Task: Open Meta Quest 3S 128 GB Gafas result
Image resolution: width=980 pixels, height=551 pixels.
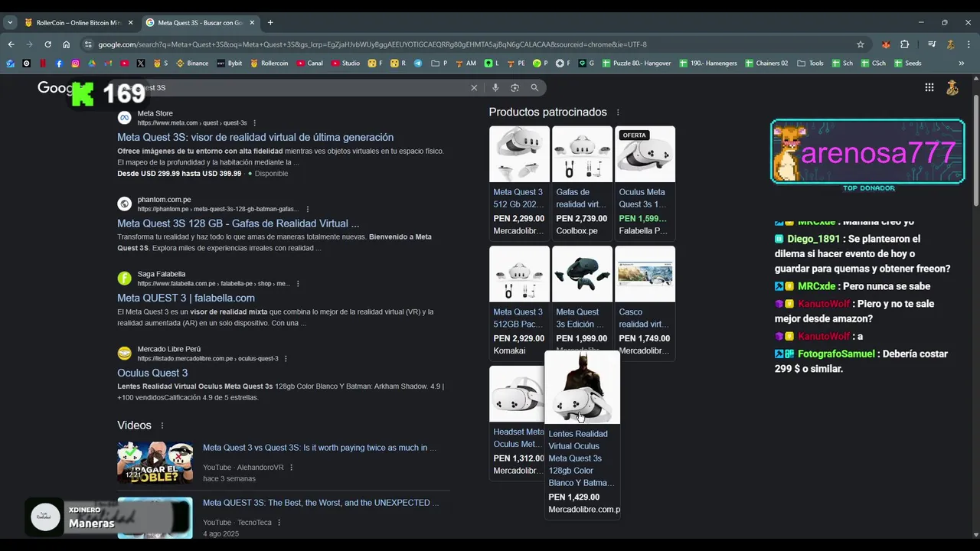Action: tap(238, 224)
